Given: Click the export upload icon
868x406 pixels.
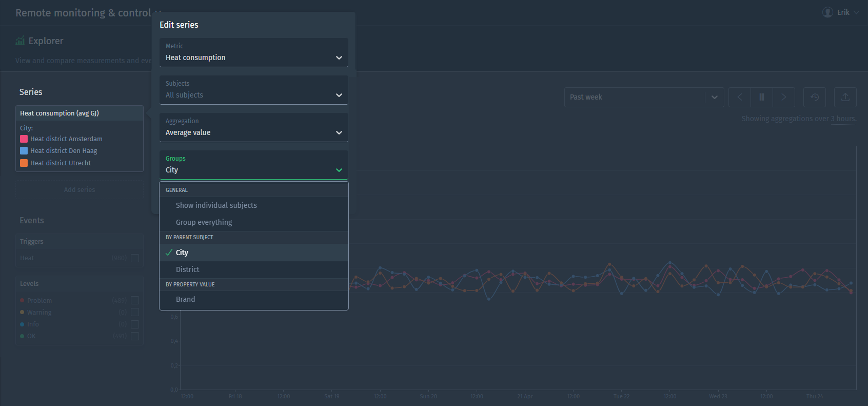Looking at the screenshot, I should (845, 97).
